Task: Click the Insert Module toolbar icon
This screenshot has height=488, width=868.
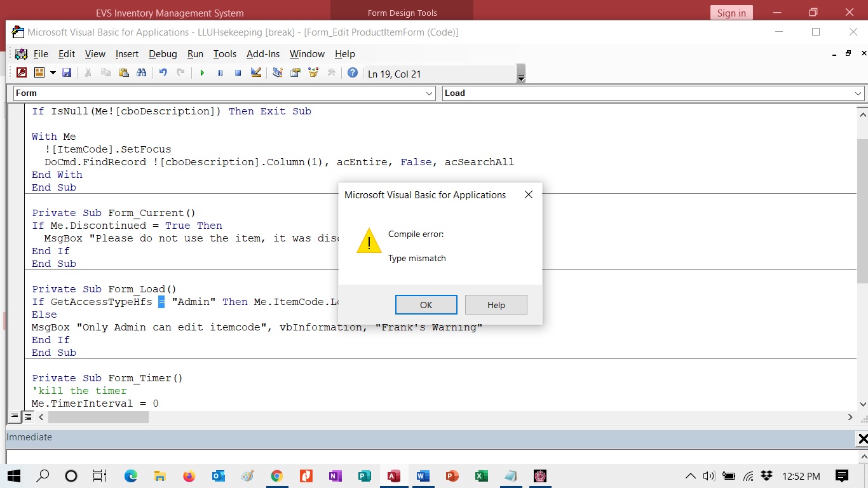Action: click(x=39, y=73)
